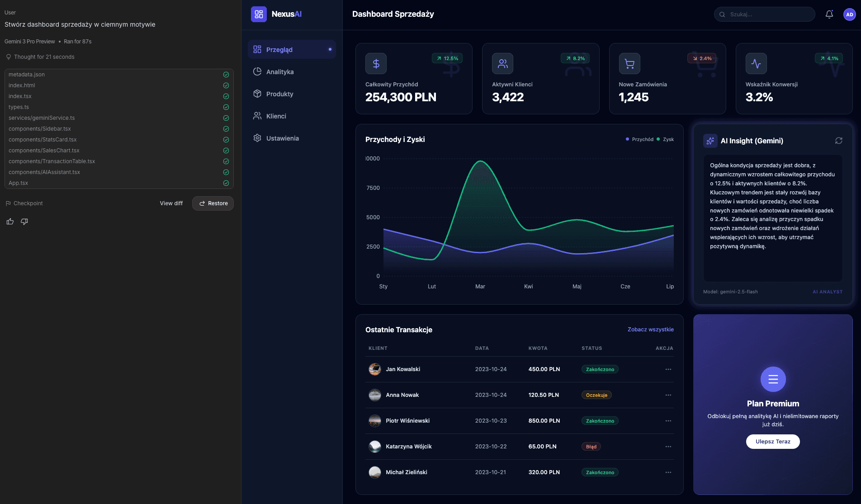The width and height of the screenshot is (861, 504).
Task: Open components/SalesChart.tsx in file list
Action: 44,151
